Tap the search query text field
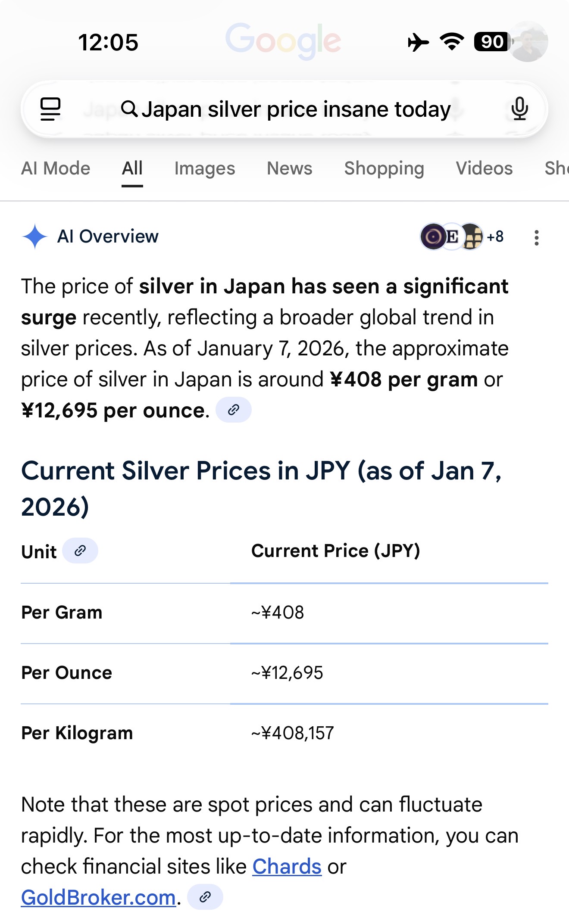Viewport: 569px width, 924px height. tap(296, 109)
